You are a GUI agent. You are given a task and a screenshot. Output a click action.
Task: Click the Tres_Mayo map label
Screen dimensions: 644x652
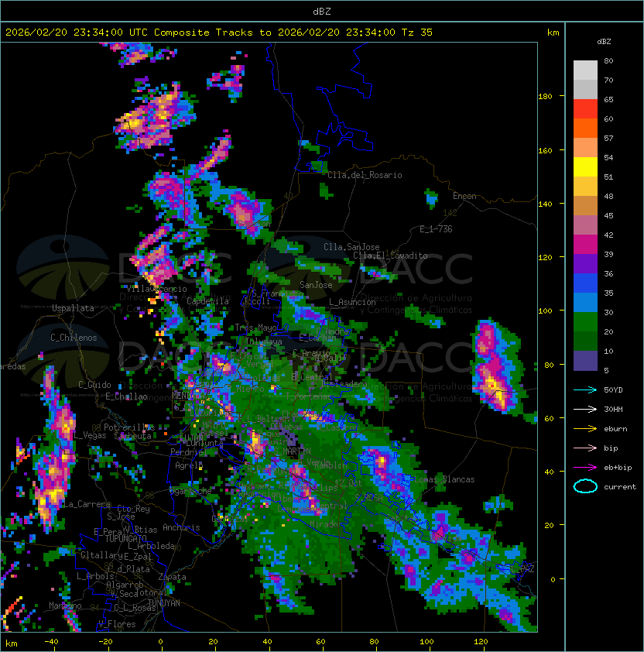[255, 328]
